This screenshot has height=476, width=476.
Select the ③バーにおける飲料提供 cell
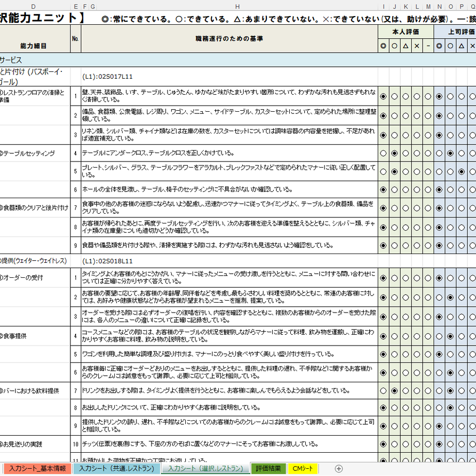[x=35, y=391]
